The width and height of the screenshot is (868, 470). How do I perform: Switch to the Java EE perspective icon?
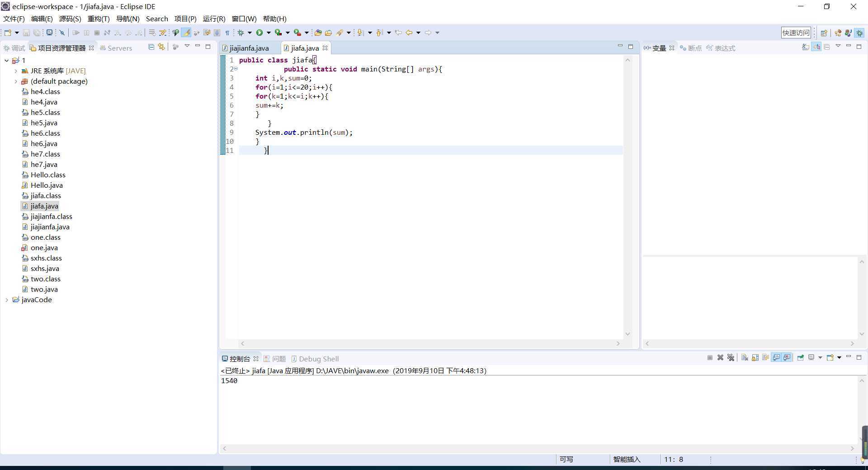click(x=838, y=33)
